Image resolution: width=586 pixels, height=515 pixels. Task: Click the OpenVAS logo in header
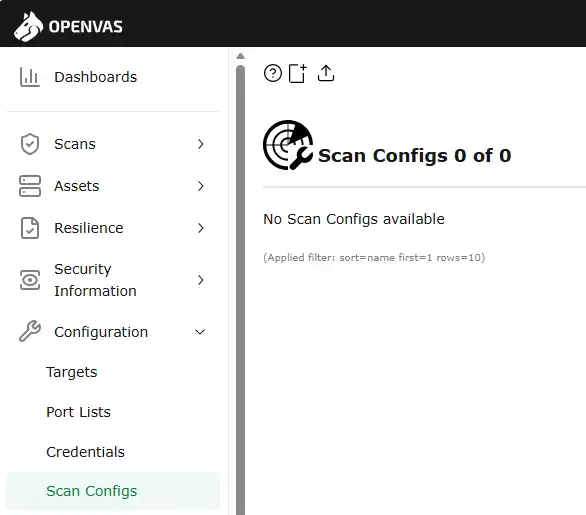pos(68,26)
